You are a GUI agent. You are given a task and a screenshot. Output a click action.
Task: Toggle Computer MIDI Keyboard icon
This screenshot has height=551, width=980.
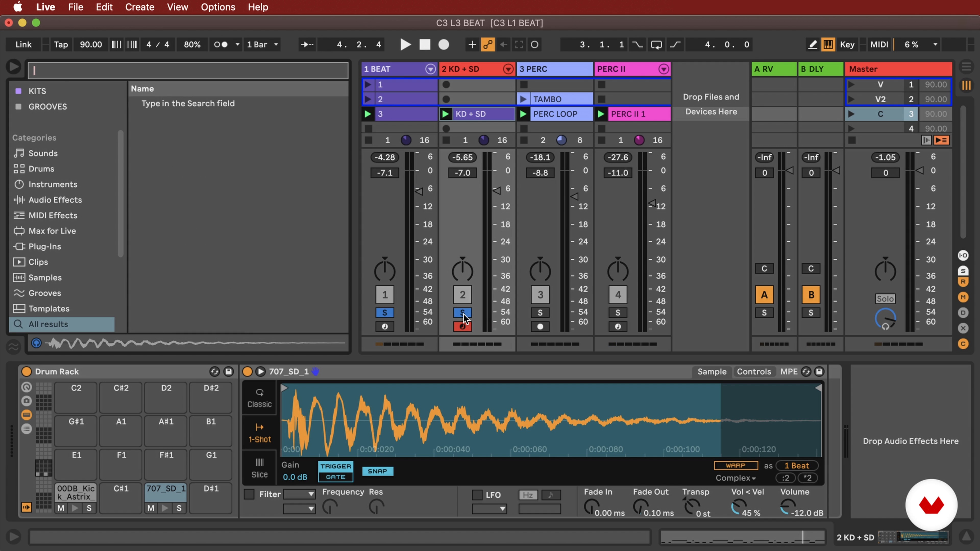(828, 44)
